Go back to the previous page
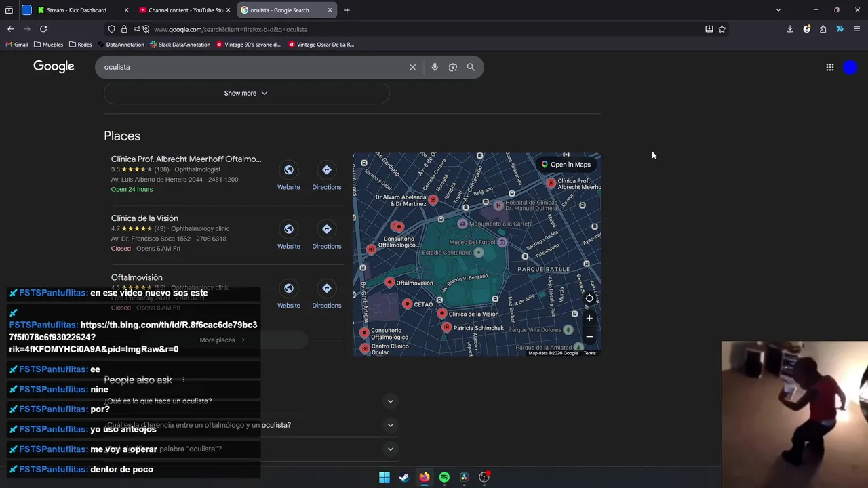The width and height of the screenshot is (868, 488). coord(11,29)
